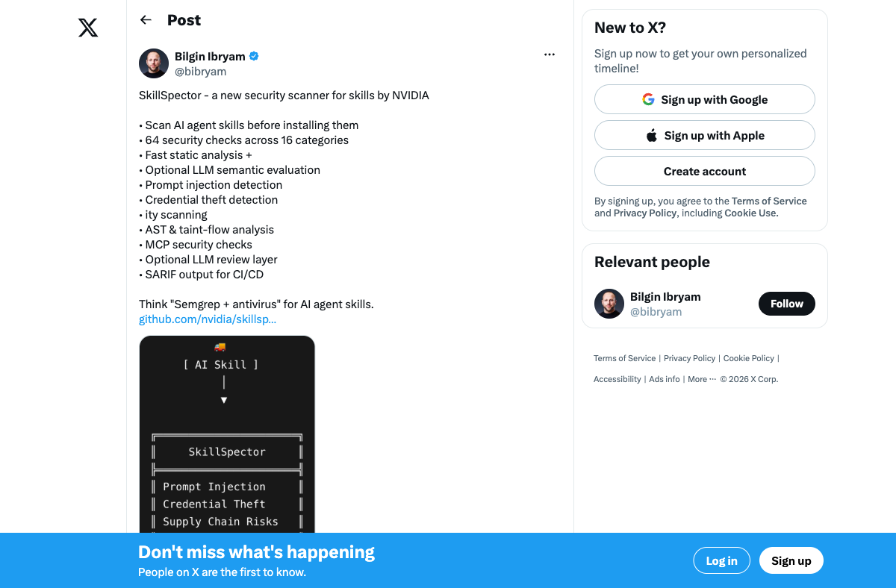Click the Google logo in sign-up button

[x=648, y=99]
